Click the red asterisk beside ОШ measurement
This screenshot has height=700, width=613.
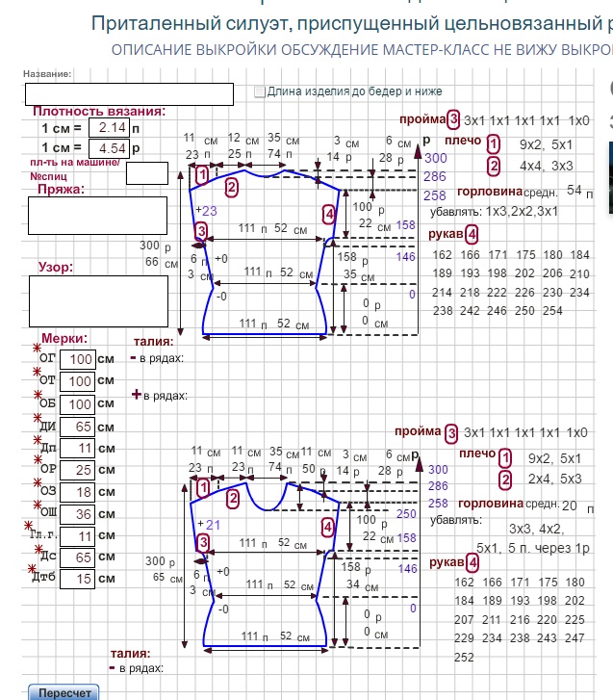tap(38, 505)
